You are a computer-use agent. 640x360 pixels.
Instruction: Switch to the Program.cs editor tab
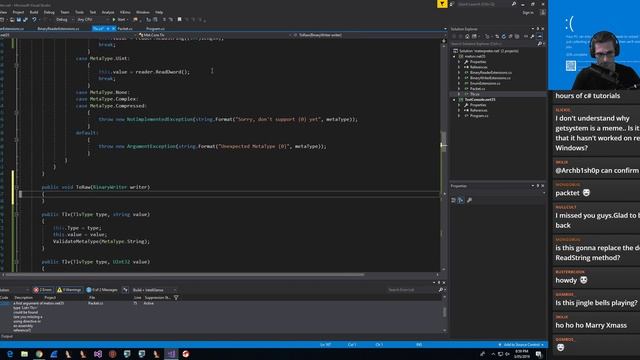(x=155, y=29)
